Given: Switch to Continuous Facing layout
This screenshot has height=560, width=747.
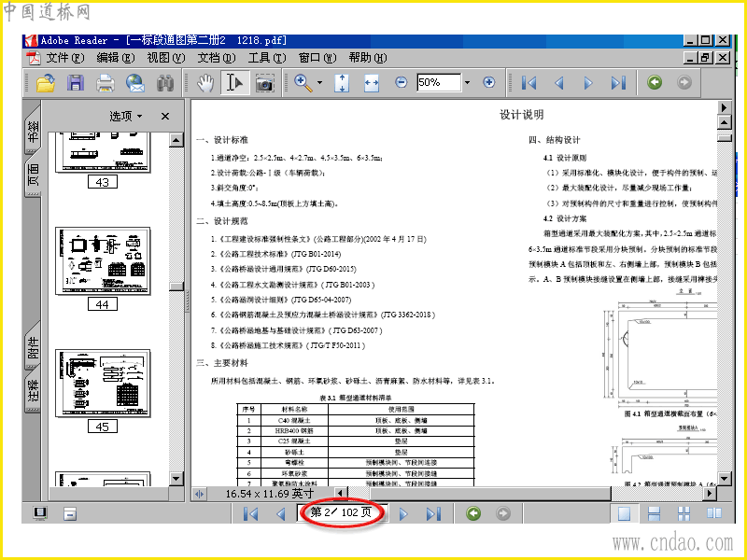Looking at the screenshot, I should [684, 513].
